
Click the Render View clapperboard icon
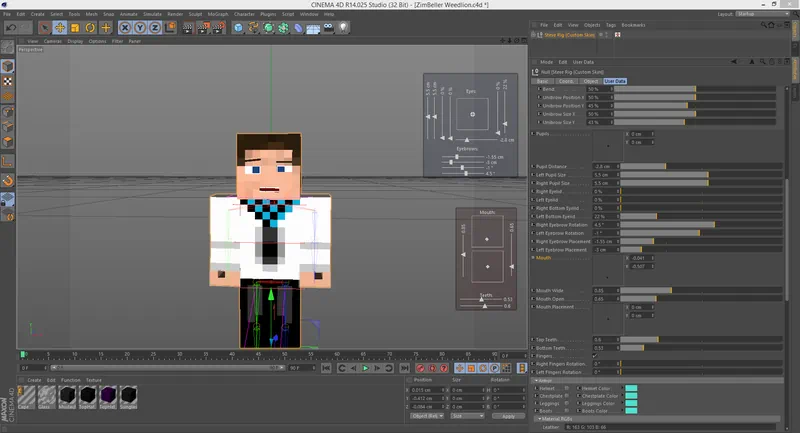coord(188,28)
